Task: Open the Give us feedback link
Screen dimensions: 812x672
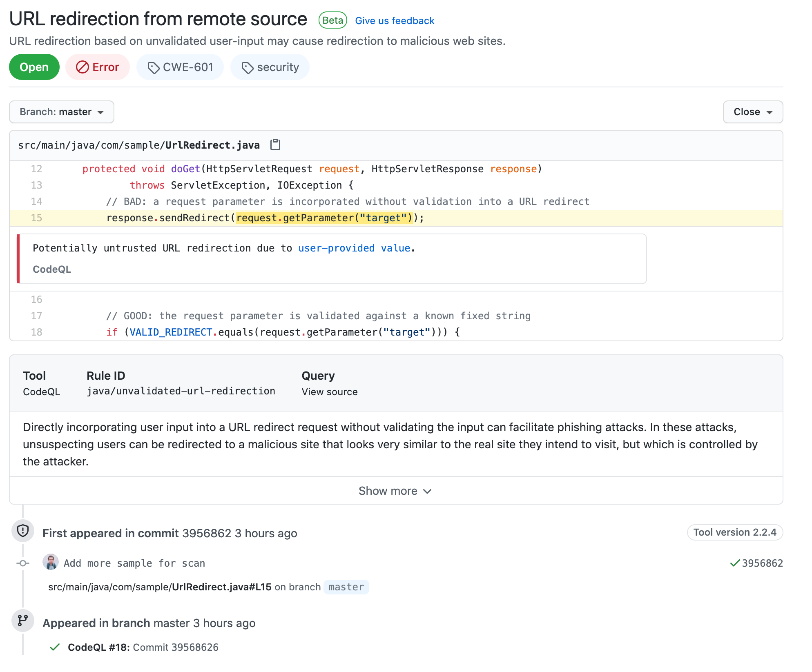Action: pyautogui.click(x=394, y=21)
